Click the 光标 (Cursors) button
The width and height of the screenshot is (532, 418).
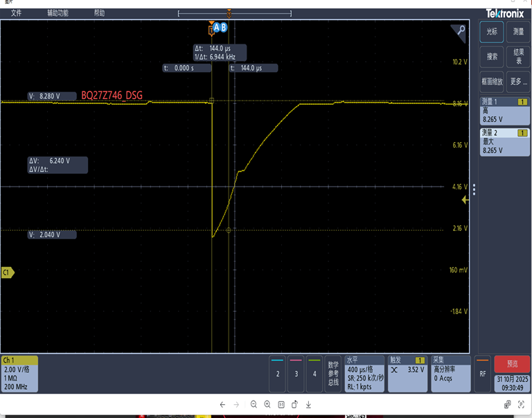click(x=492, y=32)
